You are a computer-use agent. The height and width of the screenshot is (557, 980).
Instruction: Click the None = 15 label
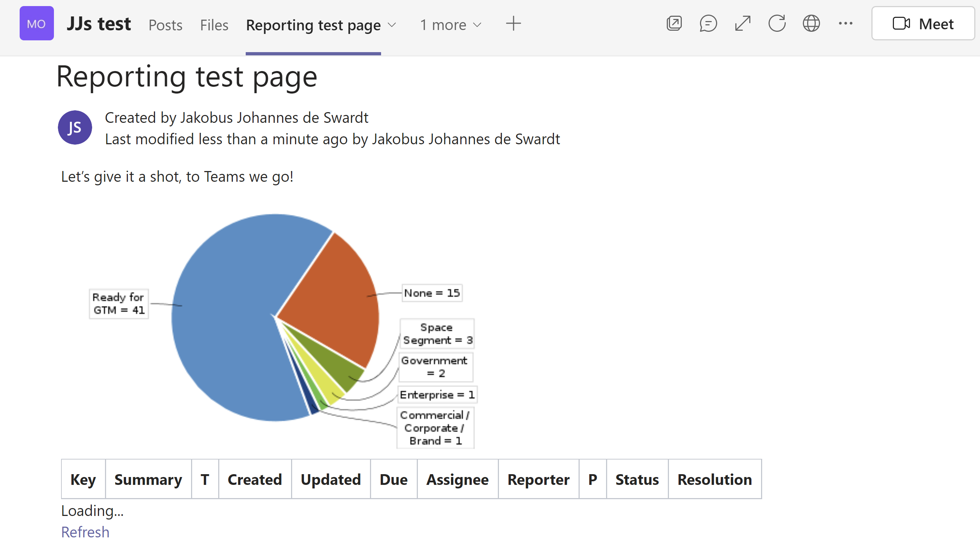click(x=432, y=293)
